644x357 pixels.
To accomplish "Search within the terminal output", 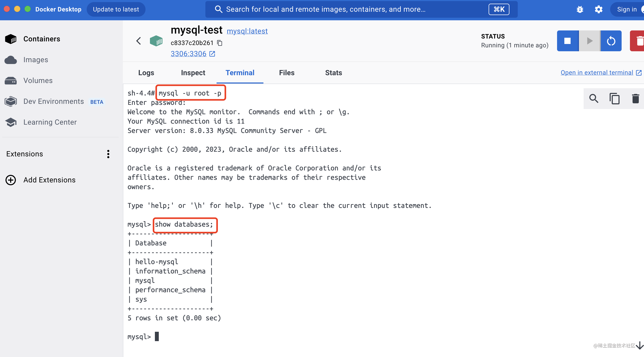I will coord(594,99).
